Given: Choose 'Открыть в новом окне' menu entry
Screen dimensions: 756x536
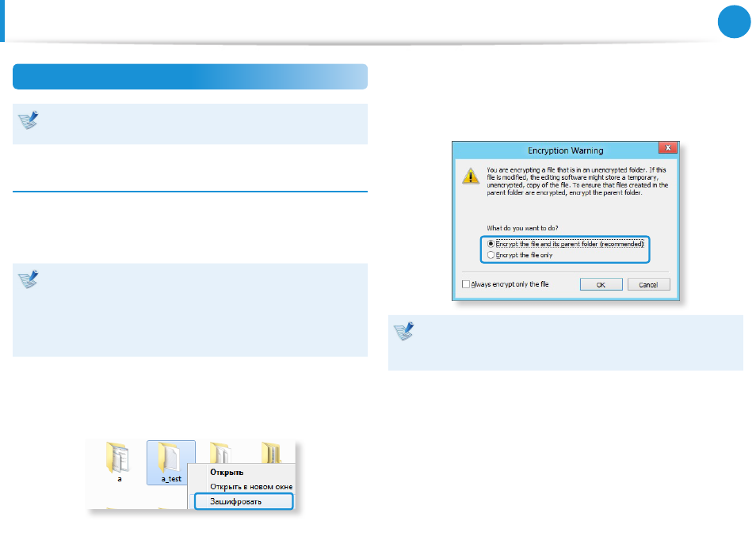Looking at the screenshot, I should tap(251, 487).
